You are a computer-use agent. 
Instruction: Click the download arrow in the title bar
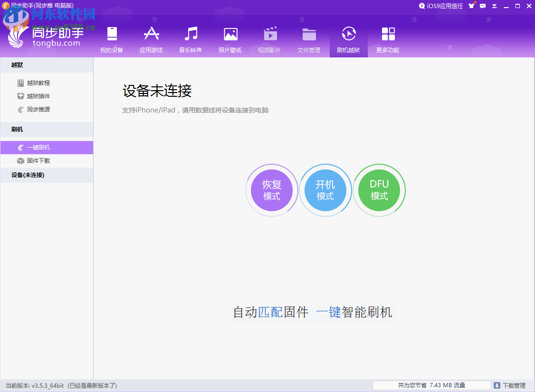(x=495, y=6)
